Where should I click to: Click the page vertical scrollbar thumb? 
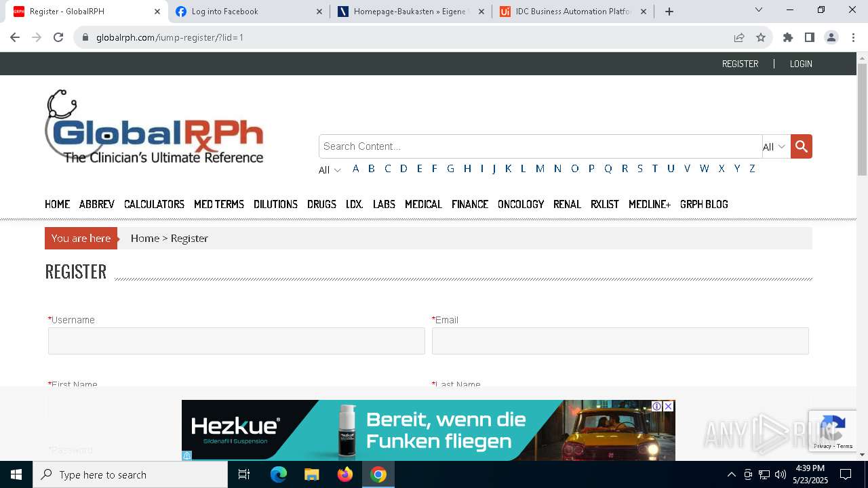(862, 120)
